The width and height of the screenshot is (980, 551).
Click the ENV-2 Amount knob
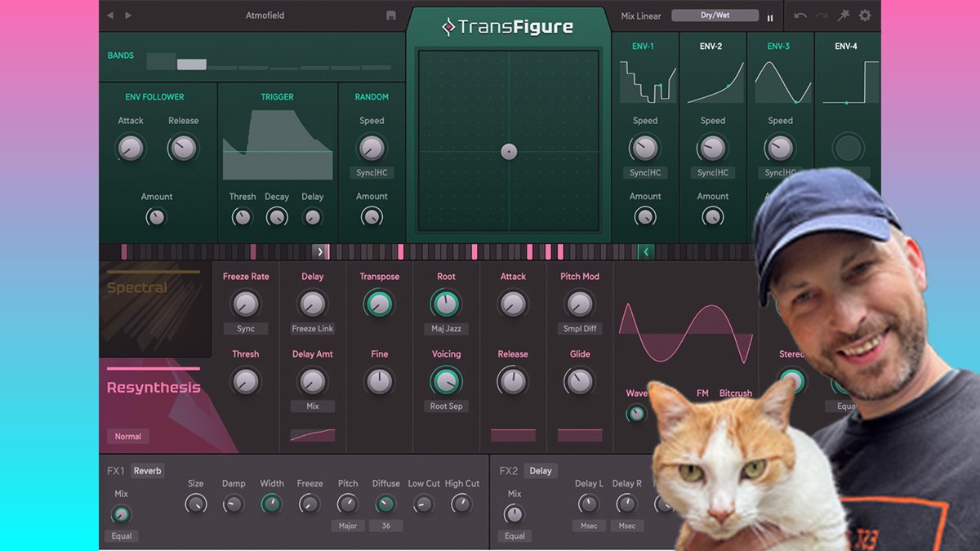click(x=713, y=217)
